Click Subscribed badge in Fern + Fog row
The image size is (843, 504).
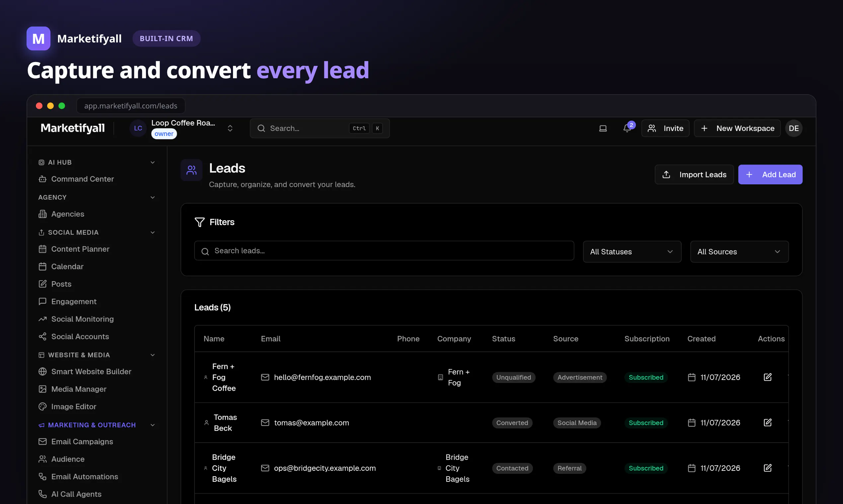tap(646, 377)
